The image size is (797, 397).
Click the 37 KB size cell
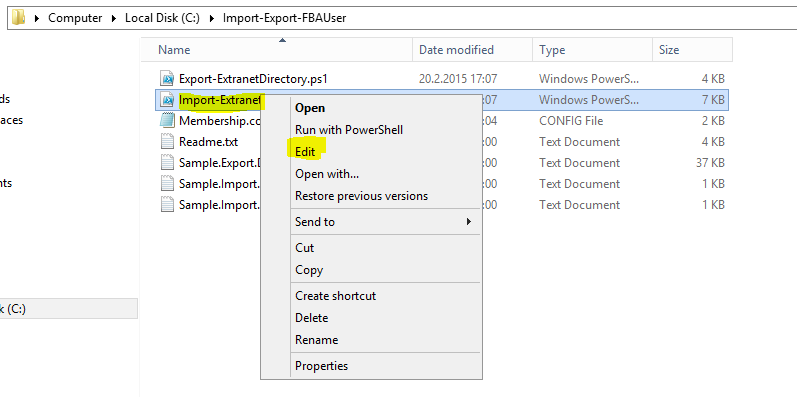coord(710,163)
